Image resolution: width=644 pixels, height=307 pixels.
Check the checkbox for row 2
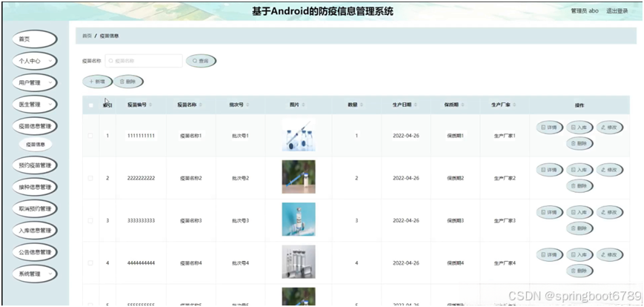pos(90,179)
